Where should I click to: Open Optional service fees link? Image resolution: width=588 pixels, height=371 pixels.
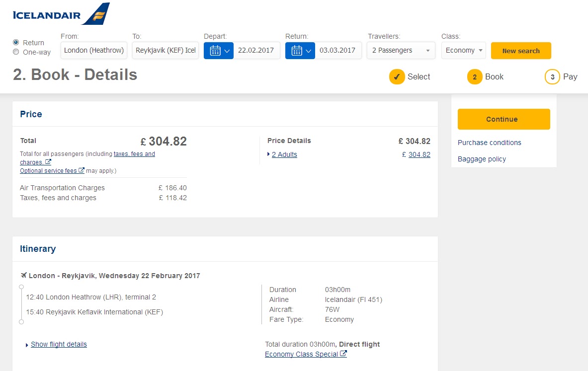pyautogui.click(x=48, y=170)
